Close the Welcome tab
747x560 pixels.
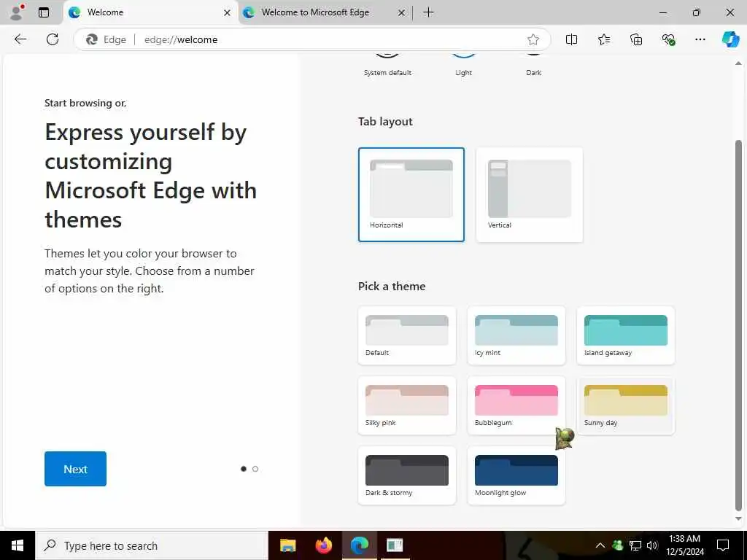pos(228,13)
